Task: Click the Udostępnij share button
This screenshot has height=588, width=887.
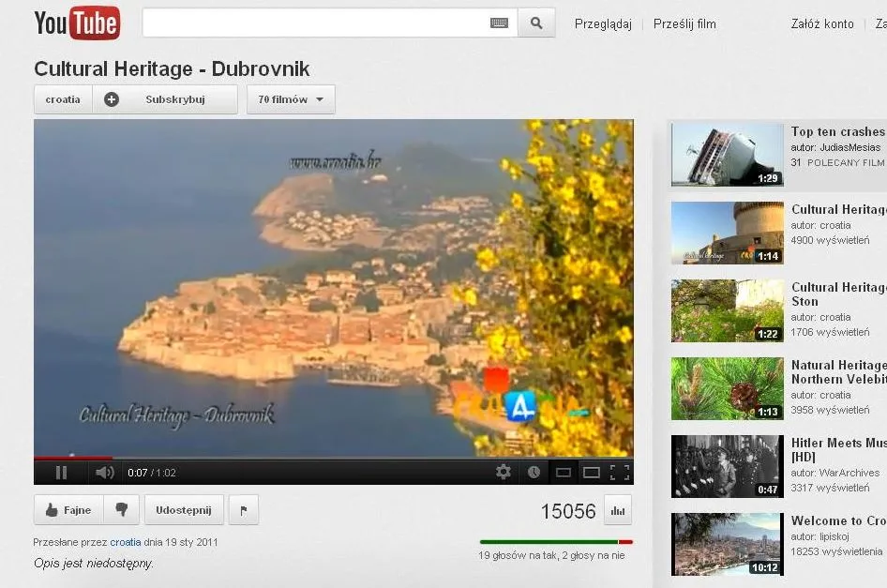Action: [184, 510]
